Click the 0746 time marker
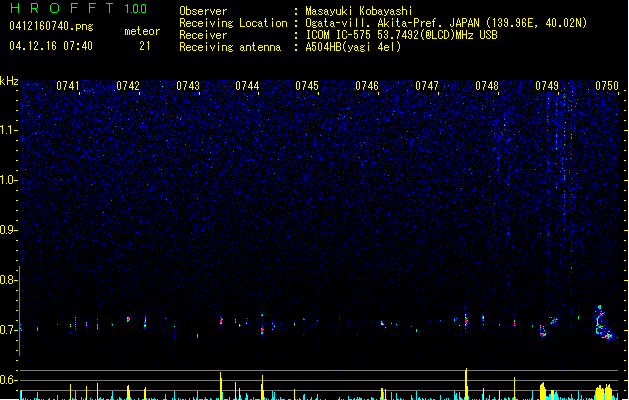Viewport: 629px width, 400px height. pos(367,86)
